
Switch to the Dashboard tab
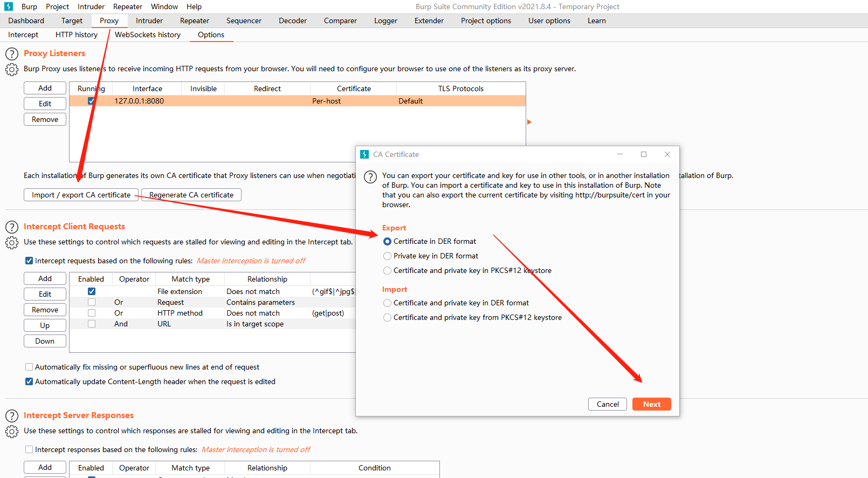tap(26, 21)
